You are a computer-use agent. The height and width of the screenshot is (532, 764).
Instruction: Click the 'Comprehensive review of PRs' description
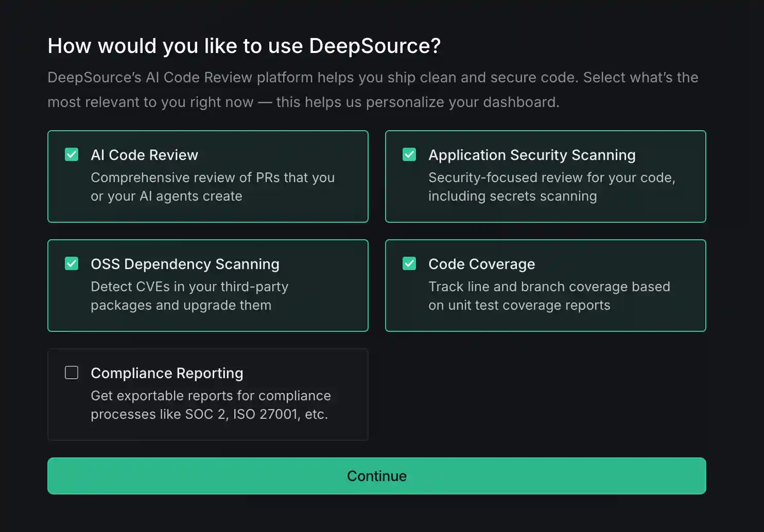pyautogui.click(x=213, y=178)
